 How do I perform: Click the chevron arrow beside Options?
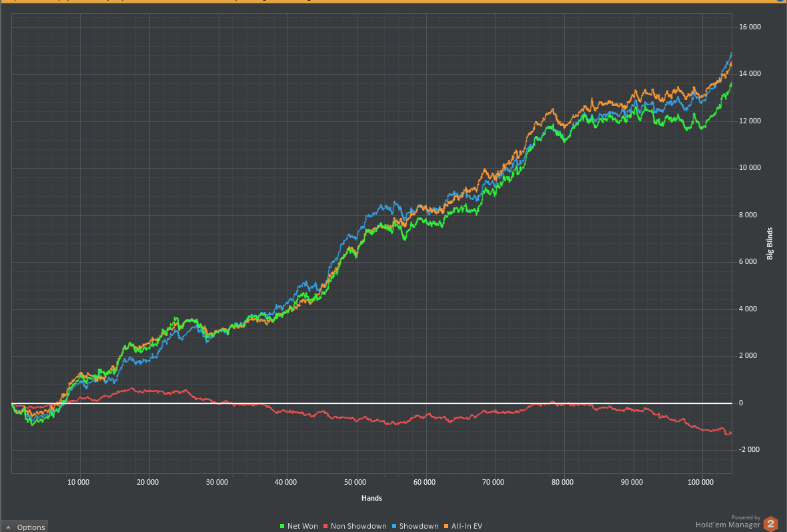8,527
